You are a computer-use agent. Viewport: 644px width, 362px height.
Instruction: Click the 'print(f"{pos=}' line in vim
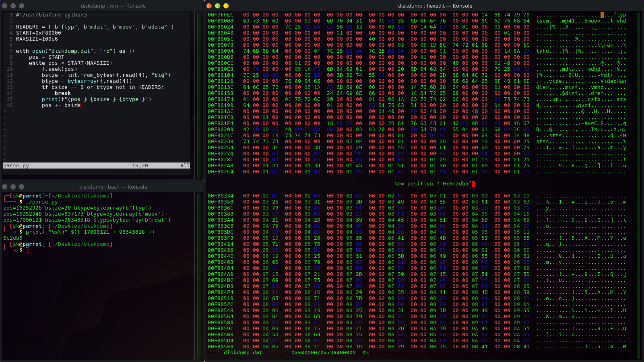pyautogui.click(x=97, y=99)
